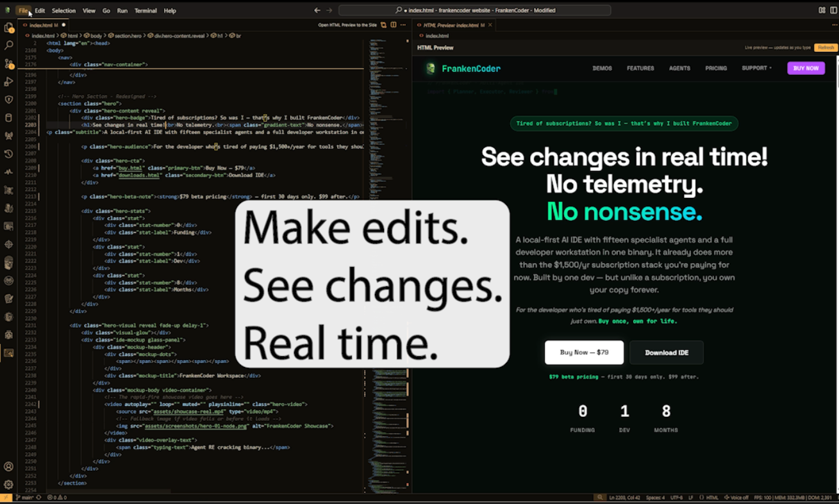
Task: Open the Source Control view icon
Action: coord(9,63)
